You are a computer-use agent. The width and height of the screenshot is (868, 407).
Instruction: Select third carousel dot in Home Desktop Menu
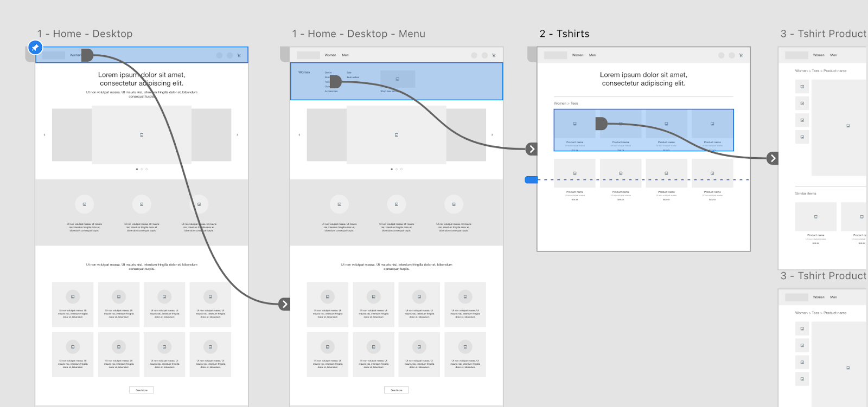coord(401,169)
